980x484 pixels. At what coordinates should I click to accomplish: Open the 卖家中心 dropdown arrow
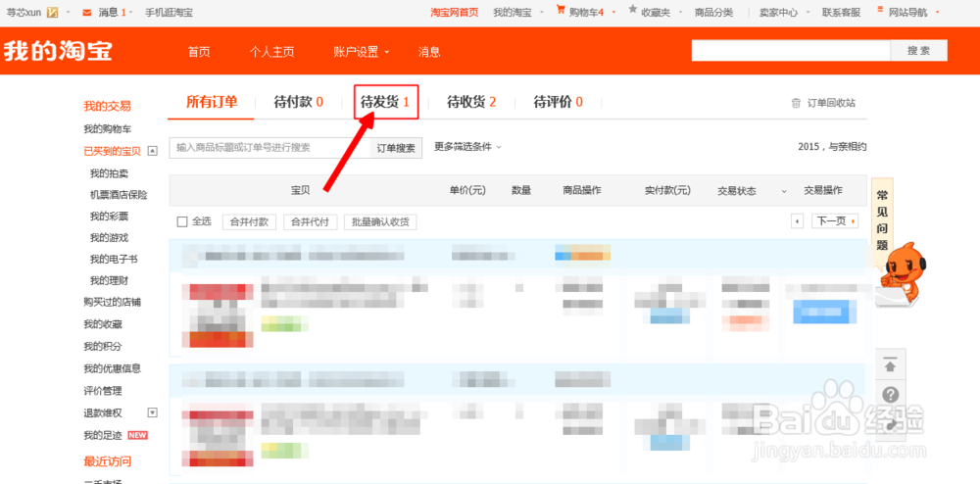808,13
